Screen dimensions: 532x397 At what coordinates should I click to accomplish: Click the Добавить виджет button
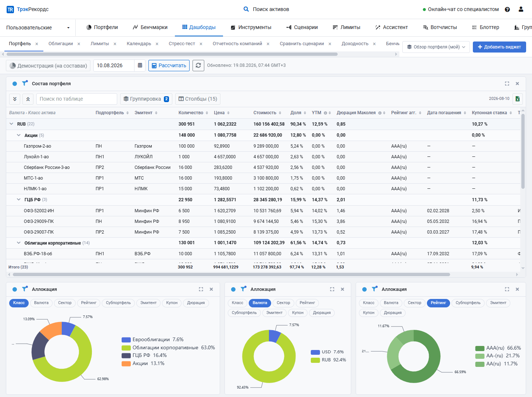(x=499, y=47)
